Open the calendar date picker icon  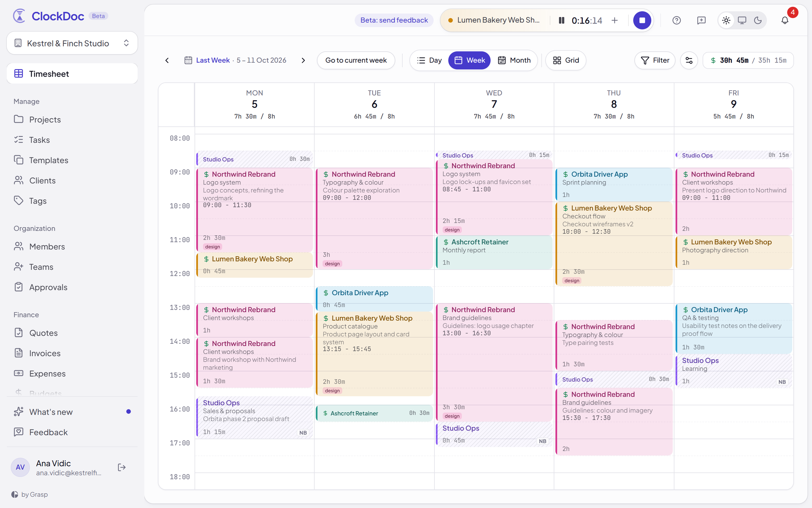(x=188, y=60)
